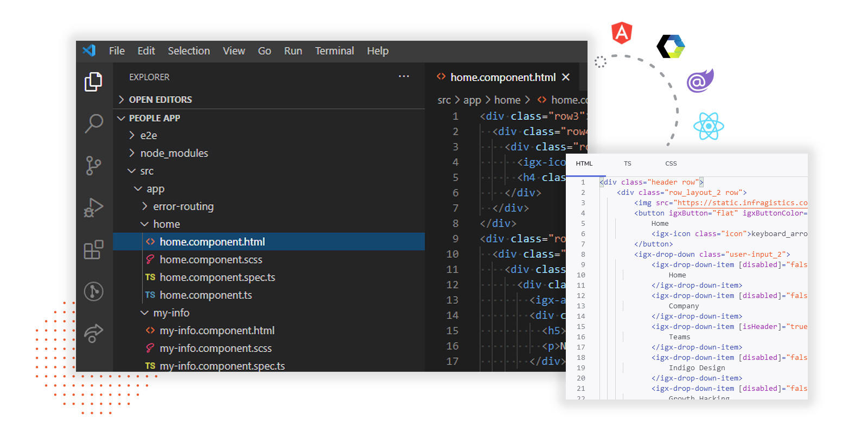Close the home.component.html editor tab

[566, 77]
